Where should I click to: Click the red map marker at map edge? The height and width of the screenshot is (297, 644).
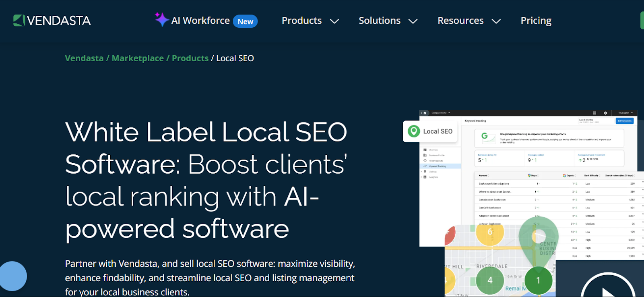(450, 235)
